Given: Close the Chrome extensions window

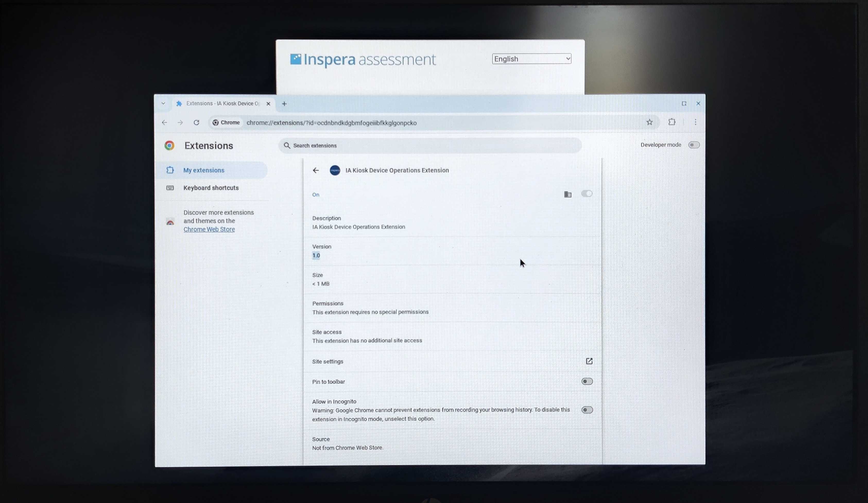Looking at the screenshot, I should [698, 104].
